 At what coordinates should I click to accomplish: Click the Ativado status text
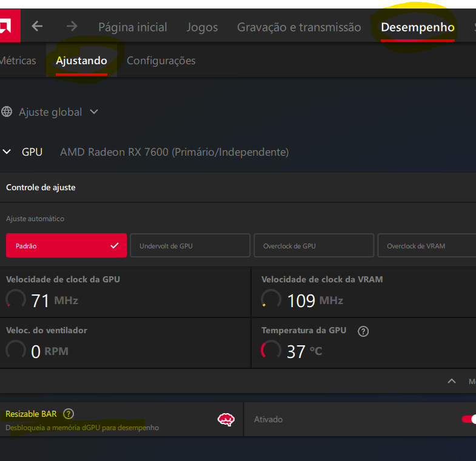click(269, 419)
